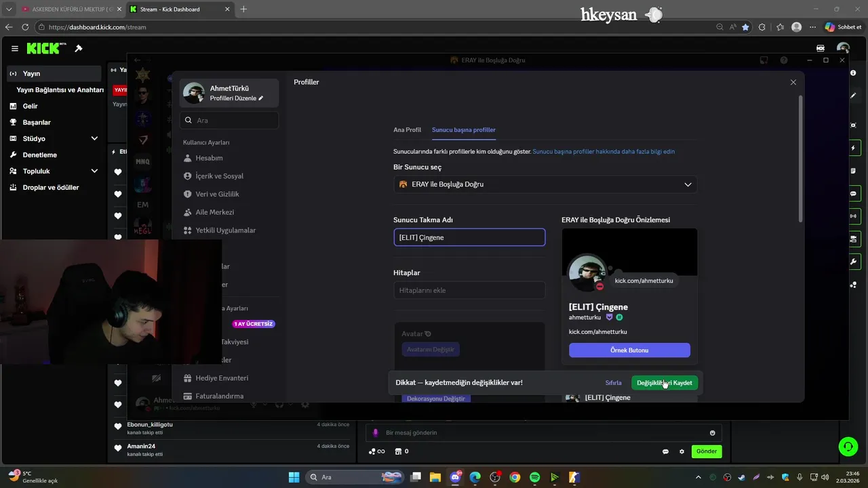
Task: Save with Değişiklikleri Kaydet button
Action: (665, 383)
